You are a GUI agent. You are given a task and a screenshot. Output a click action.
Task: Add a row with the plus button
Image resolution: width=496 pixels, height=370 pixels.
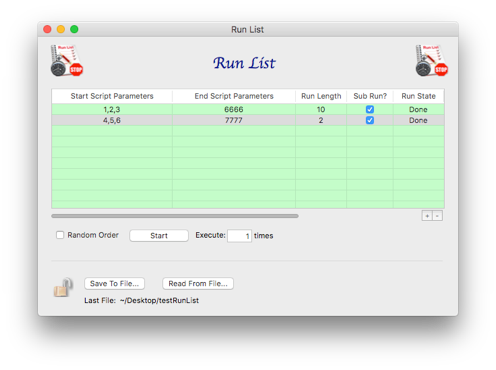427,216
